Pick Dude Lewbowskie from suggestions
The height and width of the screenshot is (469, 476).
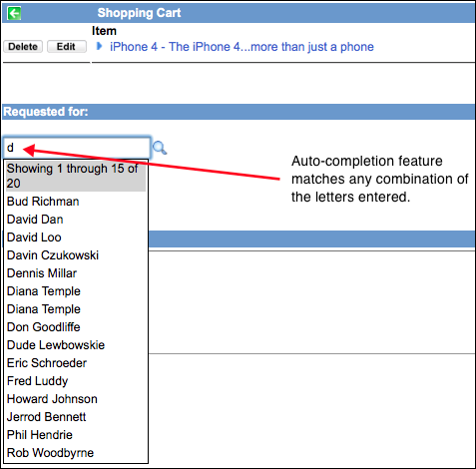76,345
